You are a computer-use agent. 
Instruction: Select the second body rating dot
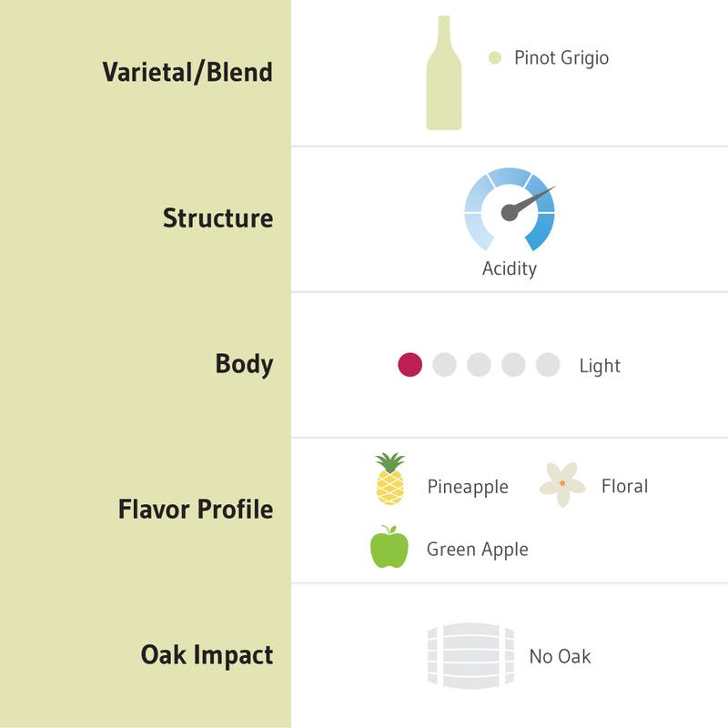click(x=444, y=365)
